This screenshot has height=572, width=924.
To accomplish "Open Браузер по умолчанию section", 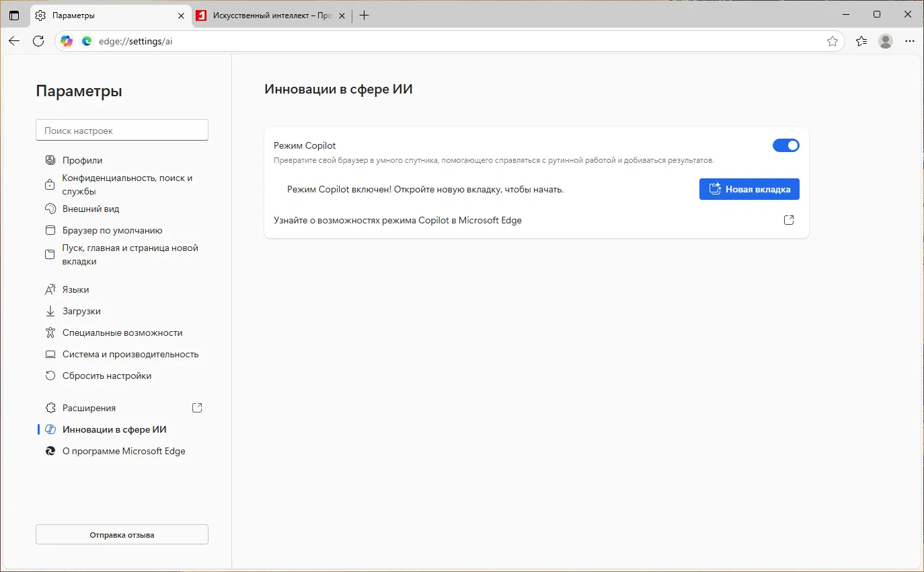I will (112, 230).
